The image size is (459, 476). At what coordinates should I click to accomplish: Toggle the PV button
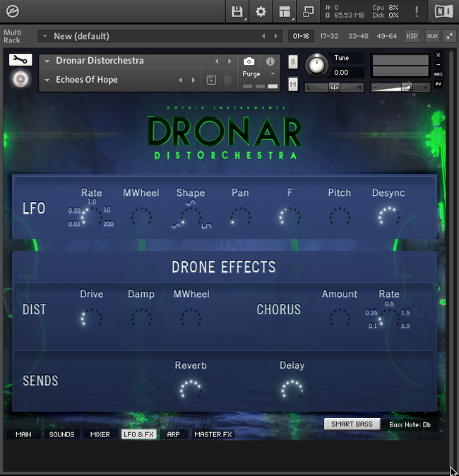tap(438, 84)
